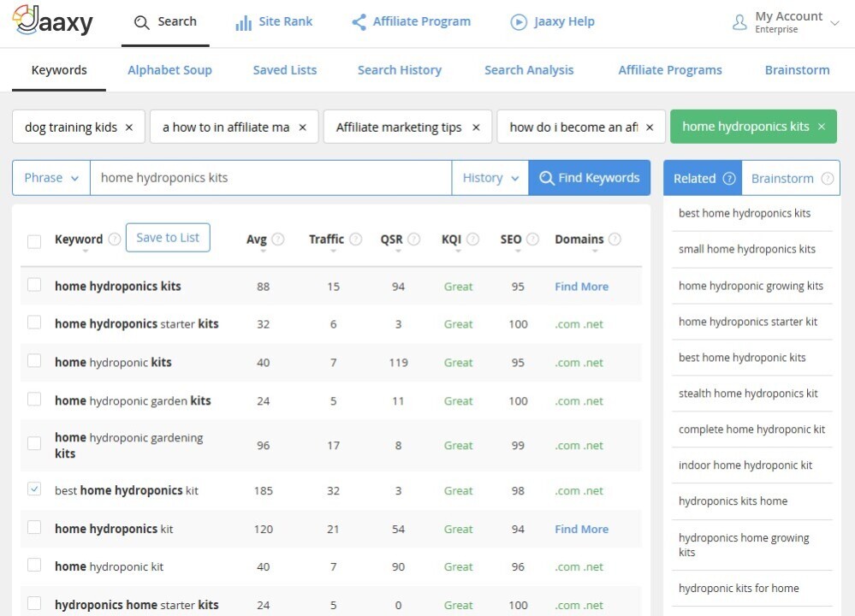
Task: Close the 'dog training kids' search tab
Action: point(129,127)
